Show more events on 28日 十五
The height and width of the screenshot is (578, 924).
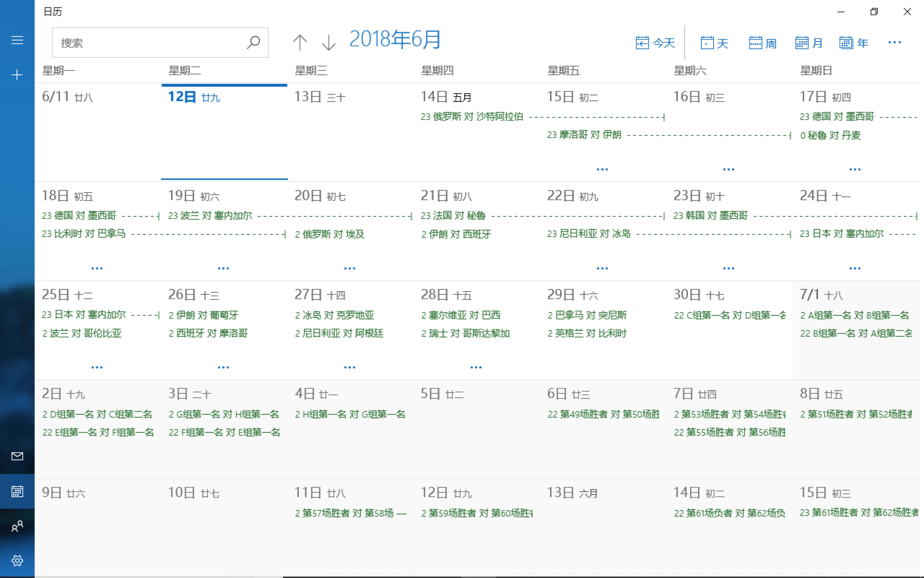476,367
